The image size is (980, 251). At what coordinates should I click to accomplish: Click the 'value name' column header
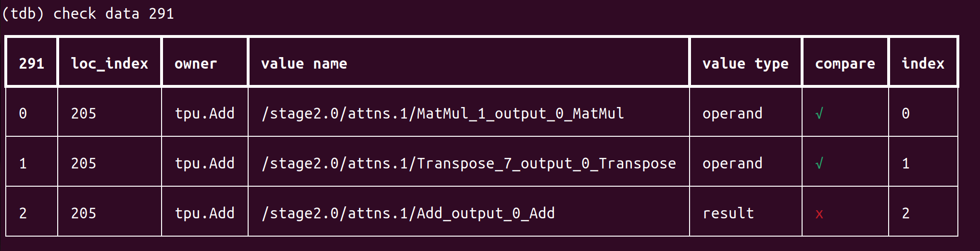point(304,63)
